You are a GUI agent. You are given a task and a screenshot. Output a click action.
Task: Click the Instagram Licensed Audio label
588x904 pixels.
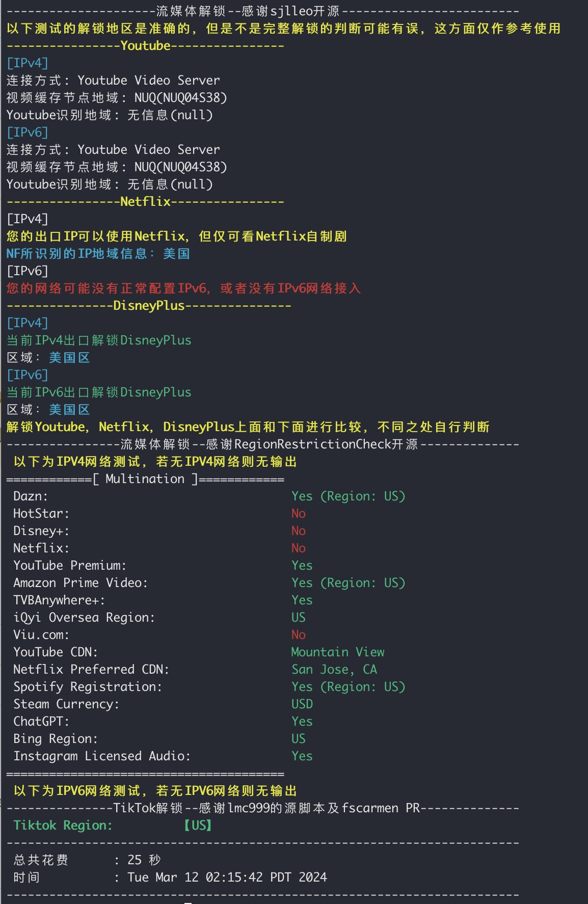tap(102, 756)
